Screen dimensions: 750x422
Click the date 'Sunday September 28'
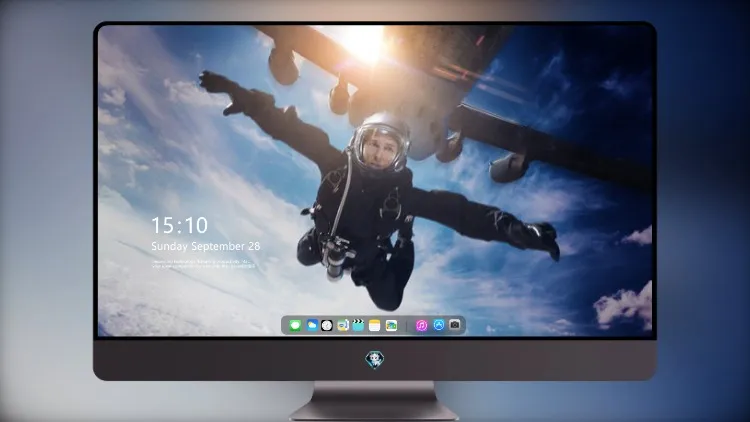(206, 246)
